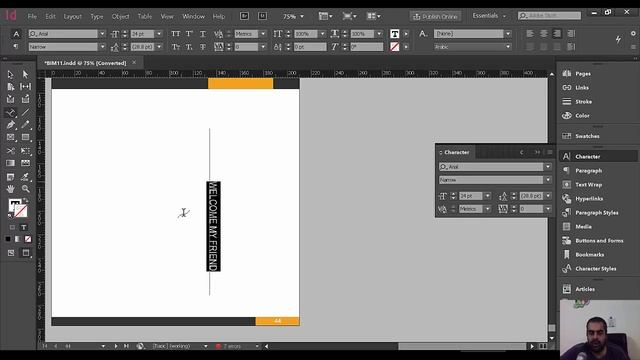Open font size 24 pt dropdown
This screenshot has width=640, height=360.
coord(159,34)
